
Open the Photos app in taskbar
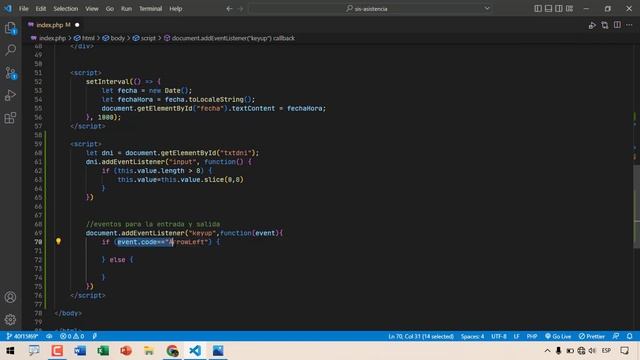(218, 351)
